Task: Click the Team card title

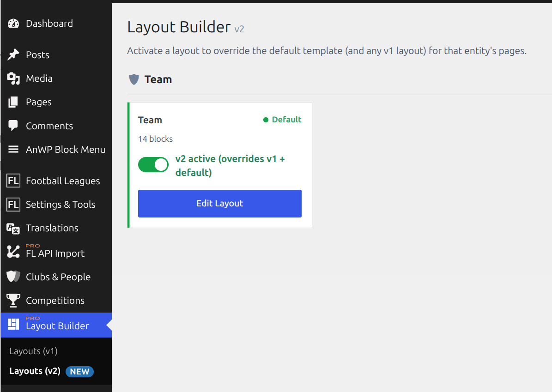Action: tap(150, 121)
